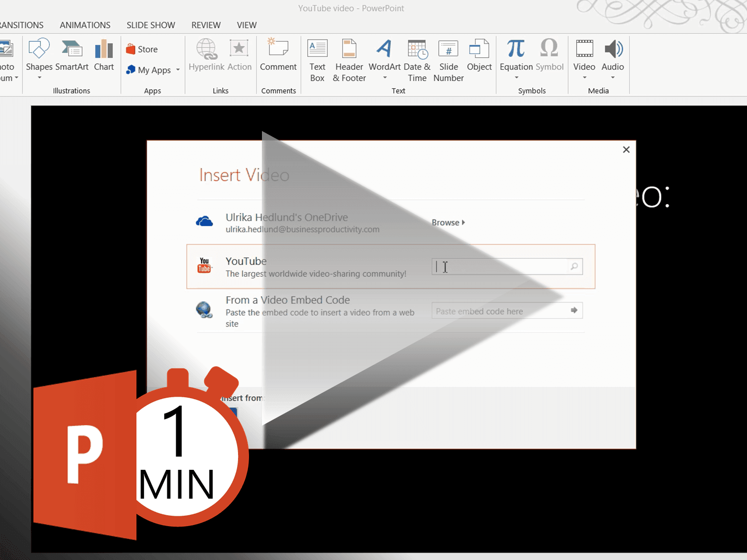This screenshot has height=560, width=747.
Task: Open the Shapes gallery icon
Action: tap(39, 49)
